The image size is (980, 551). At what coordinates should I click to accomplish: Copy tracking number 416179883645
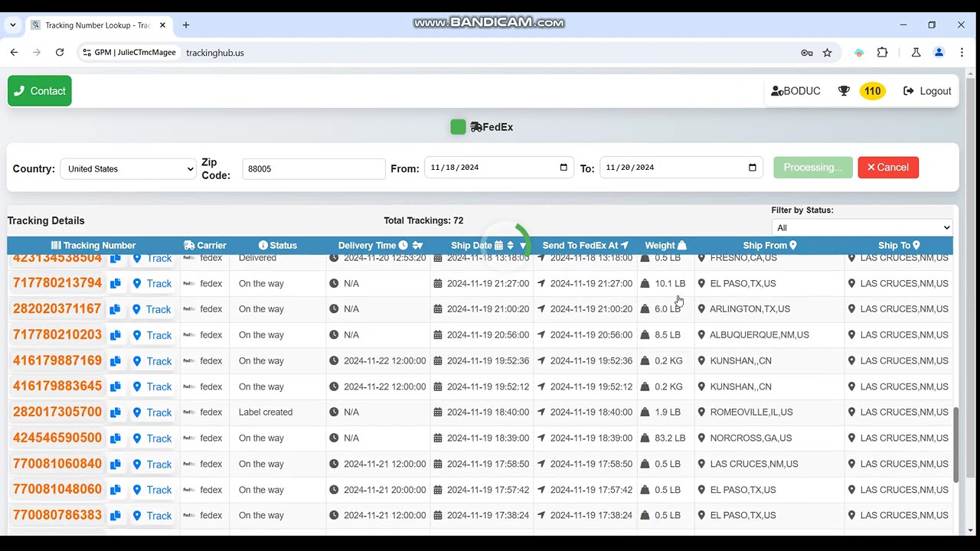point(116,386)
